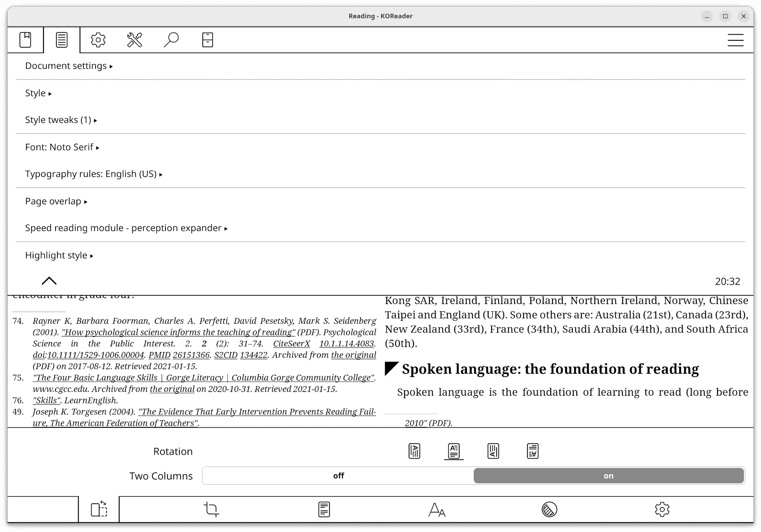Click the Two Columns label
This screenshot has width=761, height=532.
pos(161,476)
